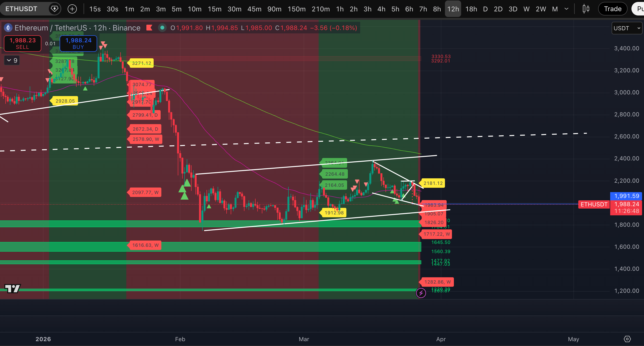Click the green market status dot
Screen dimensions: 644x346
click(162, 28)
